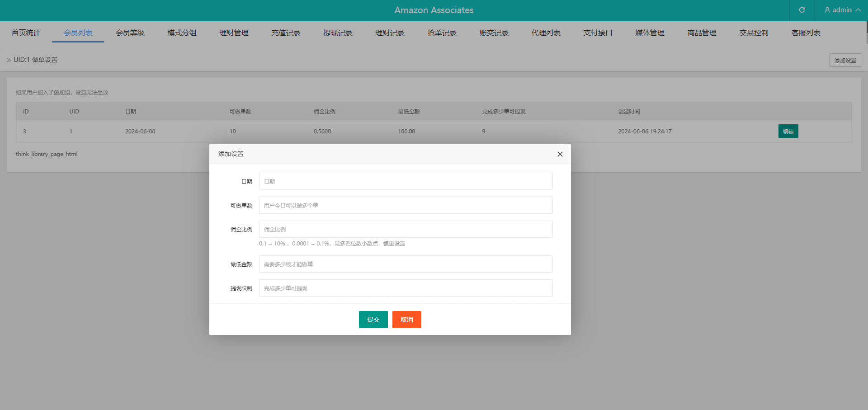This screenshot has width=868, height=410.
Task: Select the 商品管理 navigation item
Action: click(702, 33)
